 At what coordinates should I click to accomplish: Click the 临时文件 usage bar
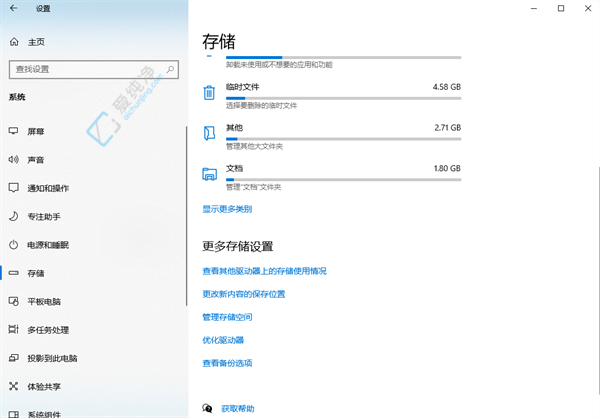coord(343,98)
